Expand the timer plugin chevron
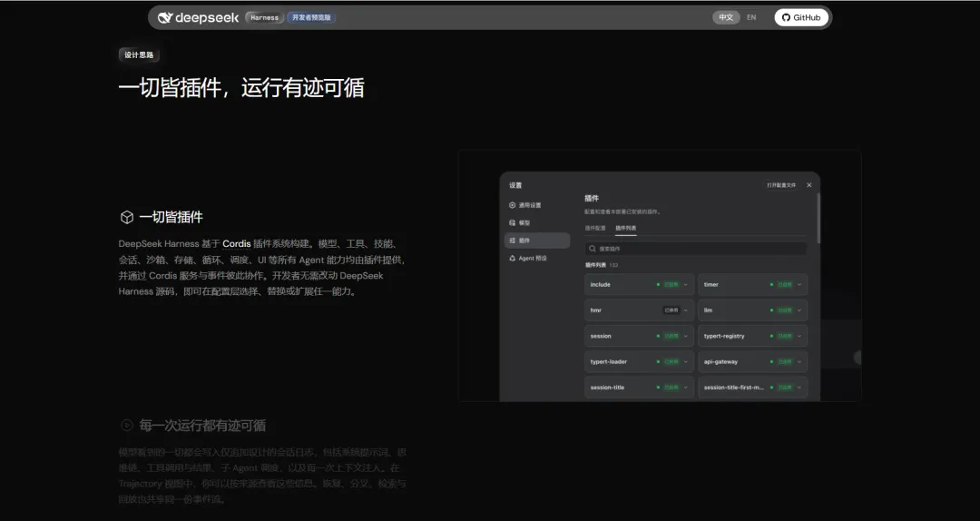 pos(799,285)
